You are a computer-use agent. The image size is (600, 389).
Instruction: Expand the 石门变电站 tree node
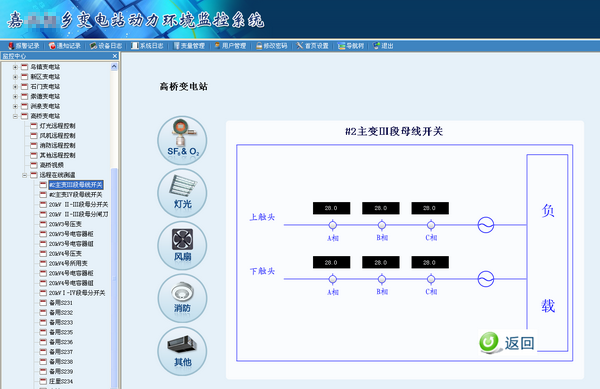pyautogui.click(x=15, y=86)
